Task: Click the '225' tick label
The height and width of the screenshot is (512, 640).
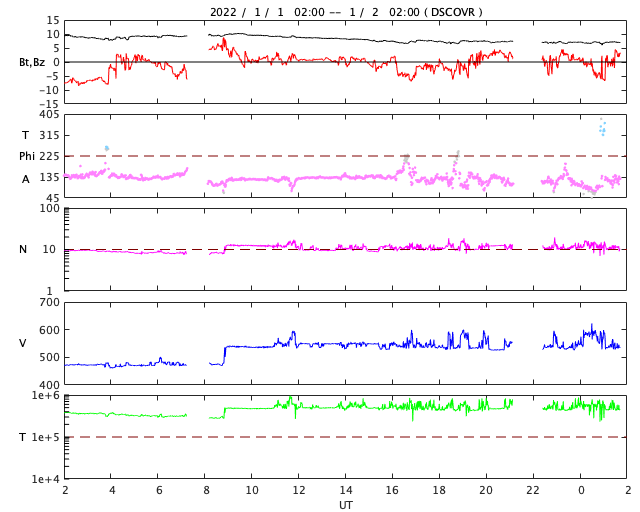Action: [49, 156]
